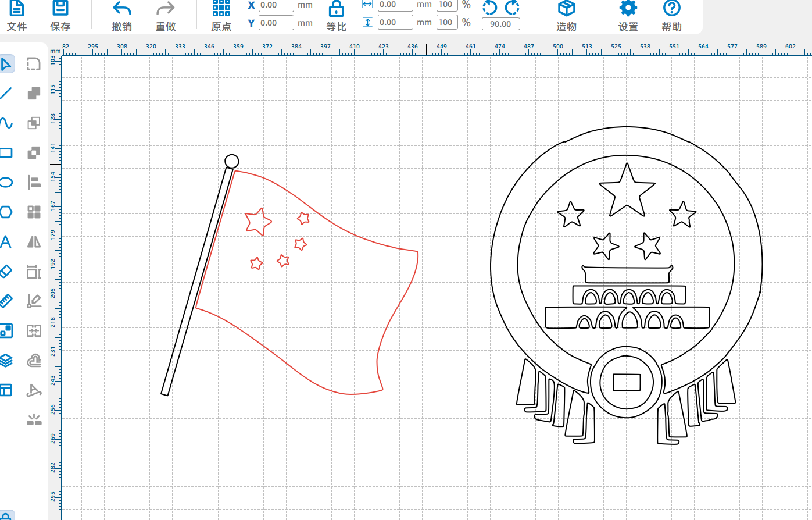Click the mirror flip icon
The image size is (812, 520).
coord(34,242)
